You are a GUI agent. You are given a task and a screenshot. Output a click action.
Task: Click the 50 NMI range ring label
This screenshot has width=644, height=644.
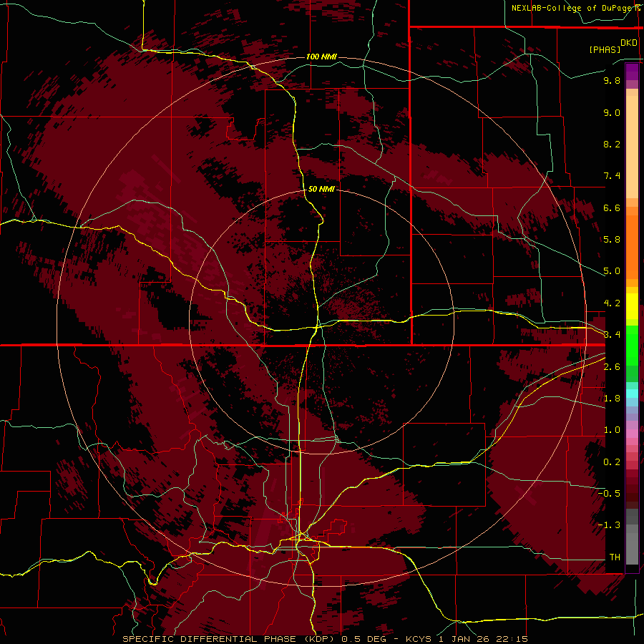[x=321, y=189]
